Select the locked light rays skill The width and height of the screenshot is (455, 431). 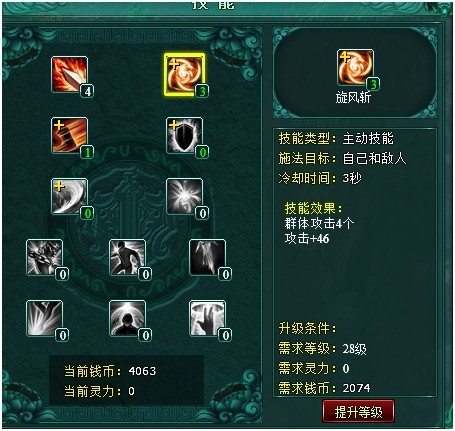coord(44,318)
